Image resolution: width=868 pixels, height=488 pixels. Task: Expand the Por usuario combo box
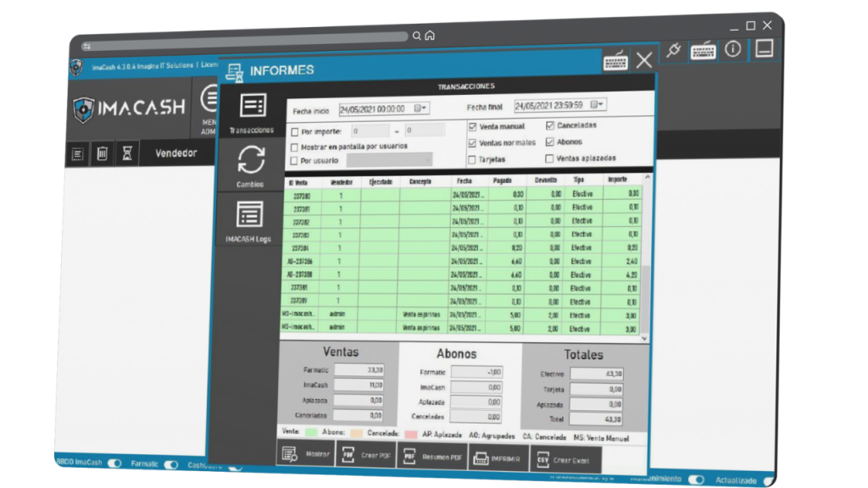pyautogui.click(x=426, y=159)
